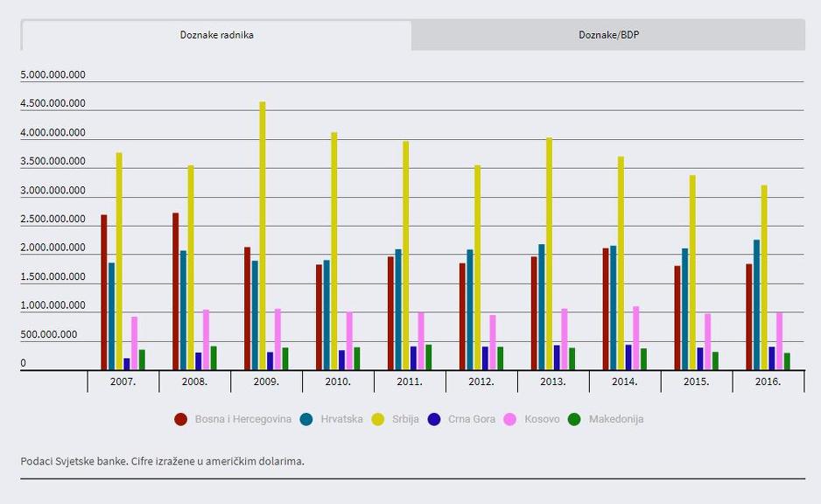Click the Hrvatska legend label

pyautogui.click(x=341, y=419)
